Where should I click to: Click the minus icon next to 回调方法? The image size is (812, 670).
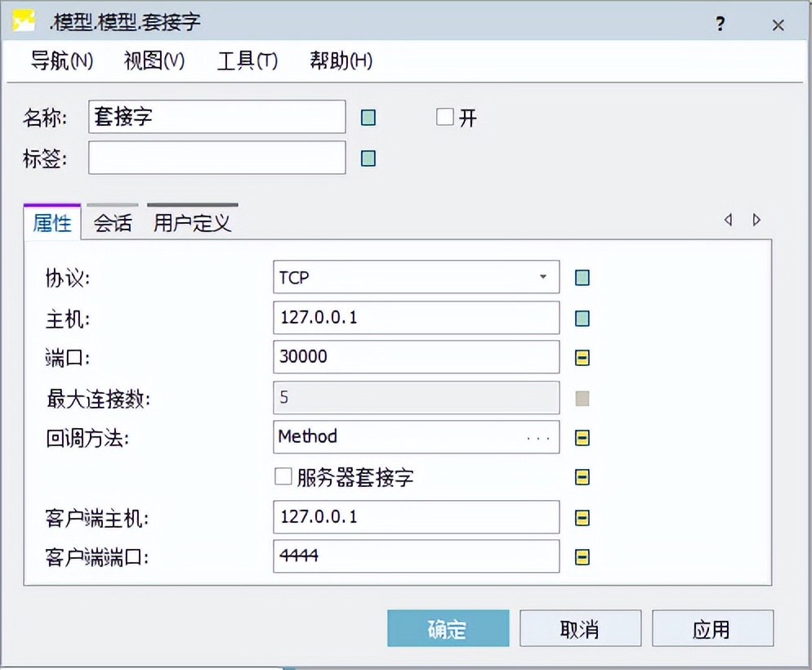(582, 437)
